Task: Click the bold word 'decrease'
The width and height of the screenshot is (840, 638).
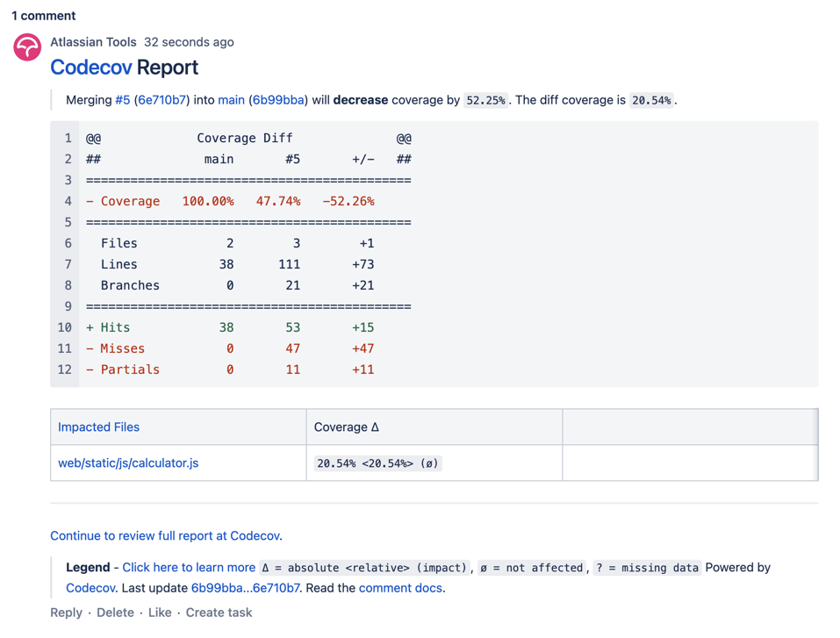Action: pyautogui.click(x=361, y=100)
